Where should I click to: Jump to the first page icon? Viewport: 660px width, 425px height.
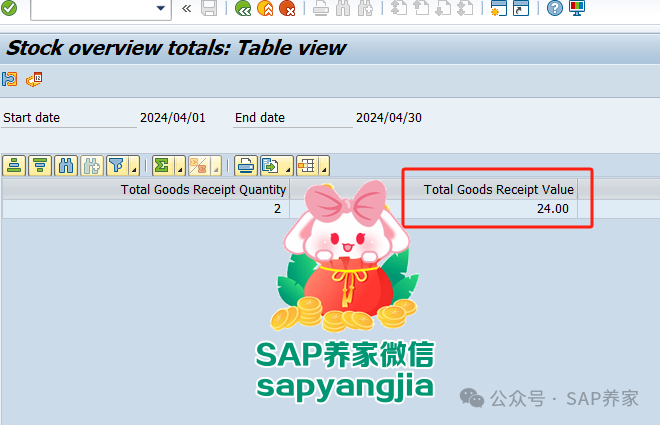tap(399, 8)
